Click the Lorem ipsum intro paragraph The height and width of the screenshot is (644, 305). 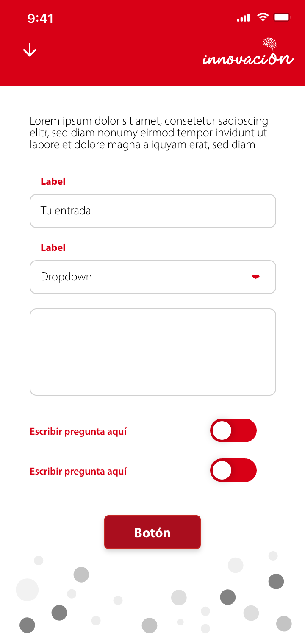[x=149, y=133]
